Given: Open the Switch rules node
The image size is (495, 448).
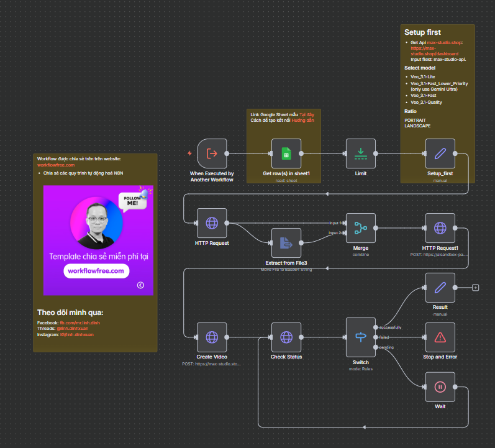Looking at the screenshot, I should coord(361,337).
